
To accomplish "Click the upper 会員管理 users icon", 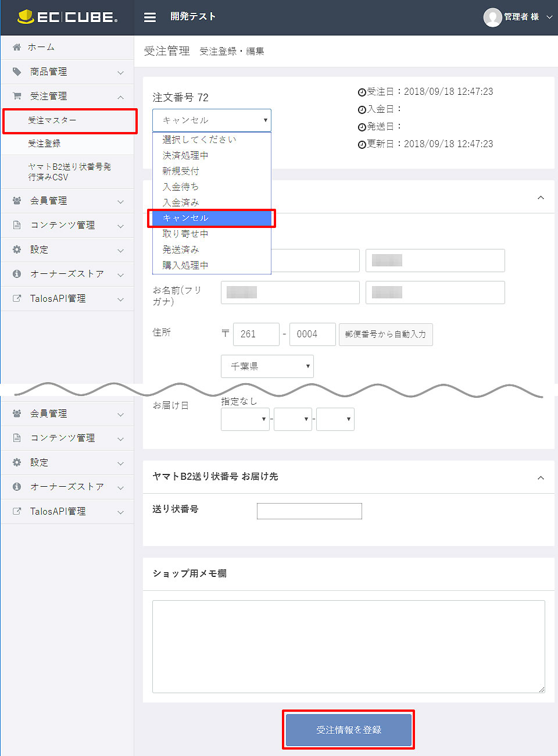I will (17, 201).
